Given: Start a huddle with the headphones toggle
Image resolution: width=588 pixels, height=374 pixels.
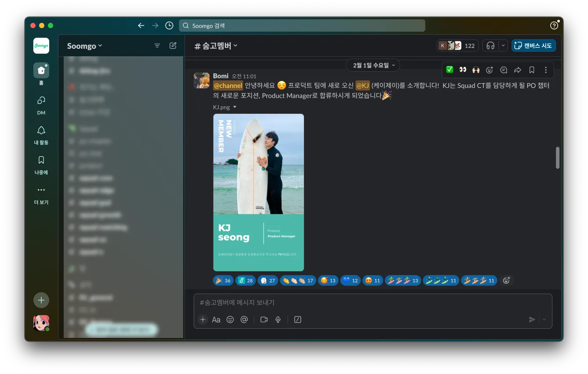Looking at the screenshot, I should [492, 45].
